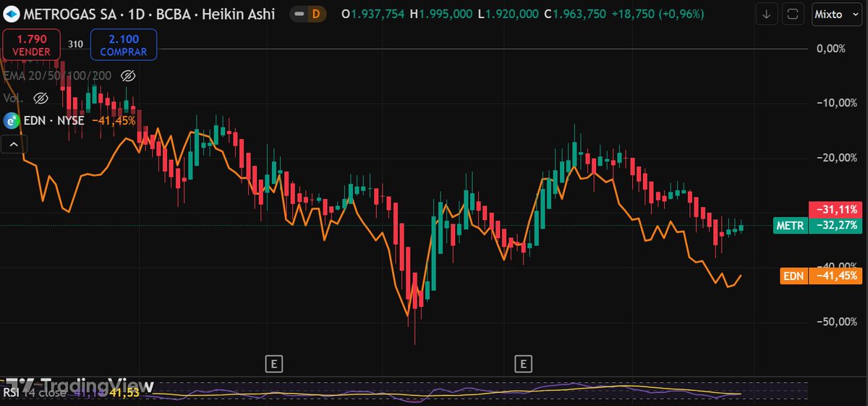The image size is (868, 406).
Task: Click the RSI value 41,53
Action: (x=124, y=393)
